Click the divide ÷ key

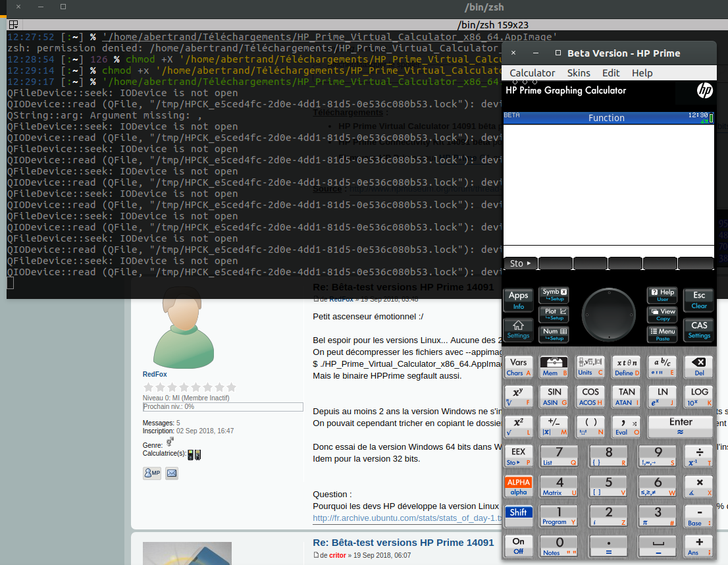point(699,456)
